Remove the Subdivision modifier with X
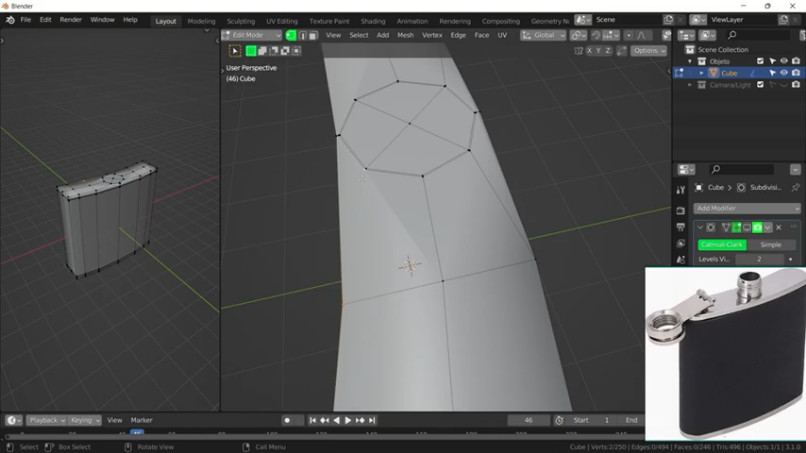806x453 pixels. point(779,227)
